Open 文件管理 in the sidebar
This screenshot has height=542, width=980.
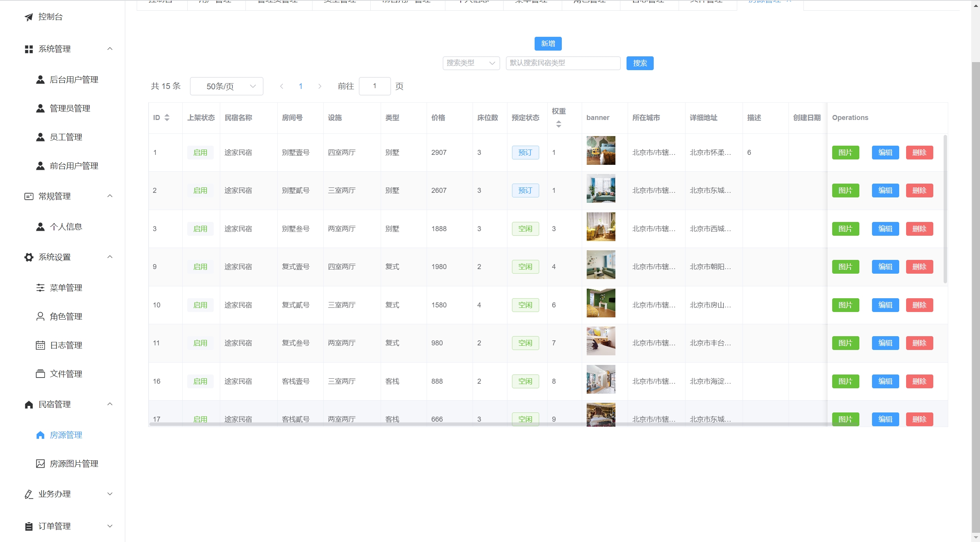(x=66, y=374)
